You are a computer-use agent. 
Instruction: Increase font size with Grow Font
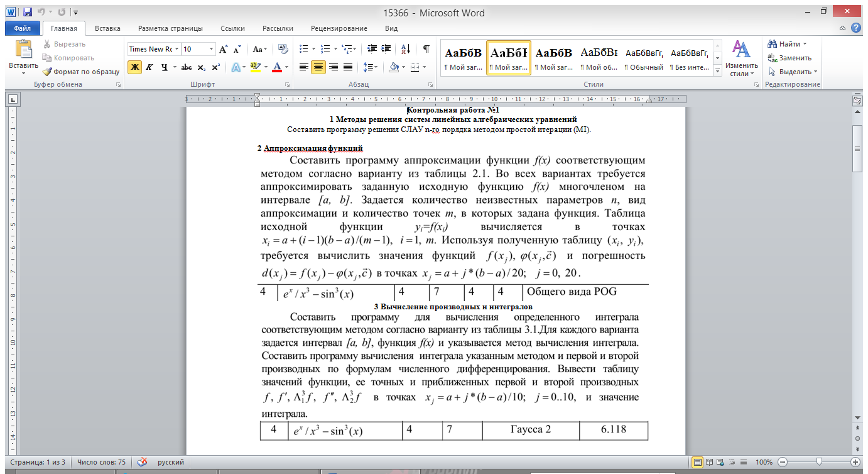pos(224,49)
